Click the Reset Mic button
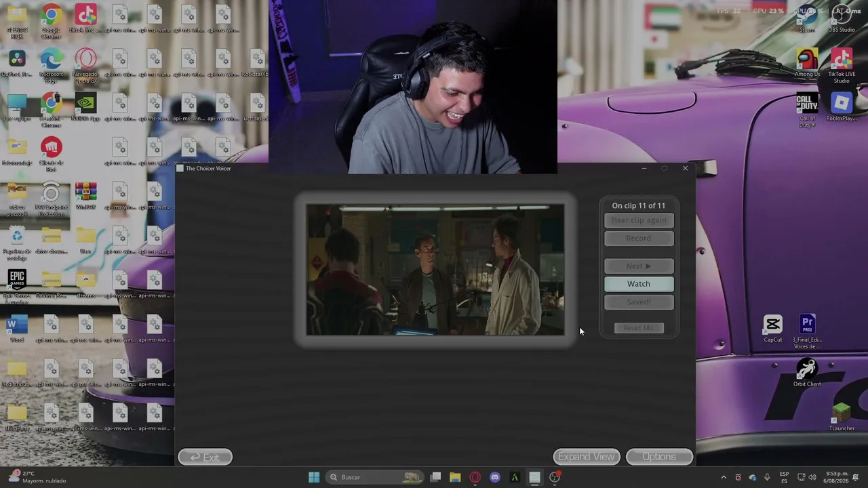This screenshot has width=868, height=488. tap(639, 328)
